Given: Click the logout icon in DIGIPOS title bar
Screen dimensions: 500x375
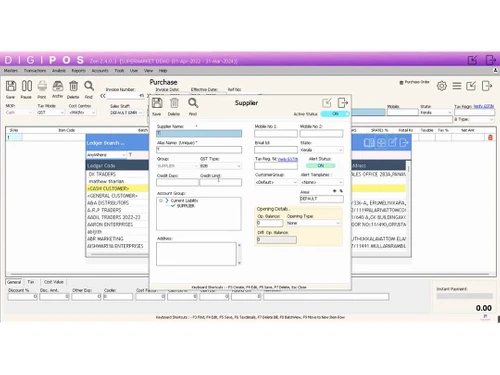Looking at the screenshot, I should 491,60.
